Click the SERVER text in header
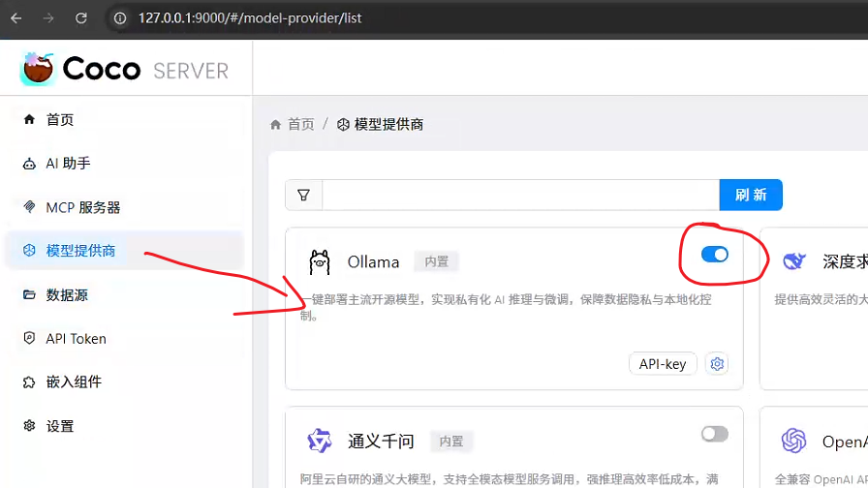 tap(191, 72)
